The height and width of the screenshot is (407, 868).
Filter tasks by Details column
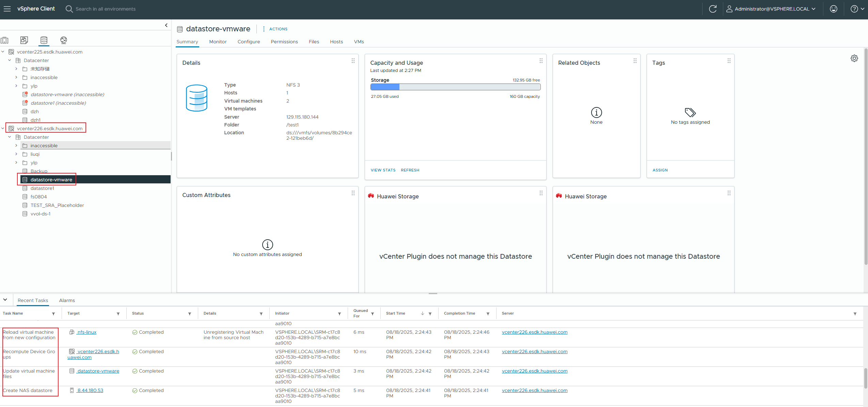(x=261, y=314)
